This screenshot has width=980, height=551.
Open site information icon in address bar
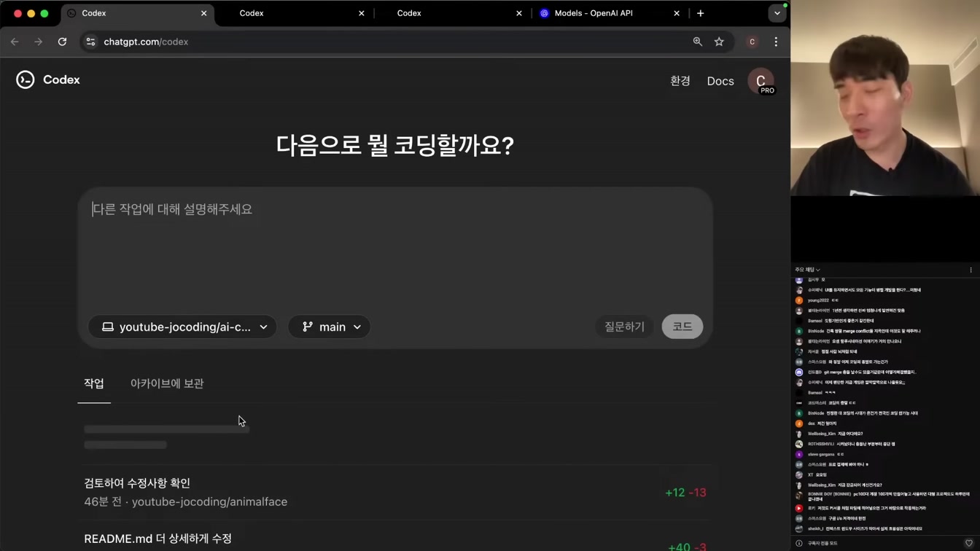point(90,42)
